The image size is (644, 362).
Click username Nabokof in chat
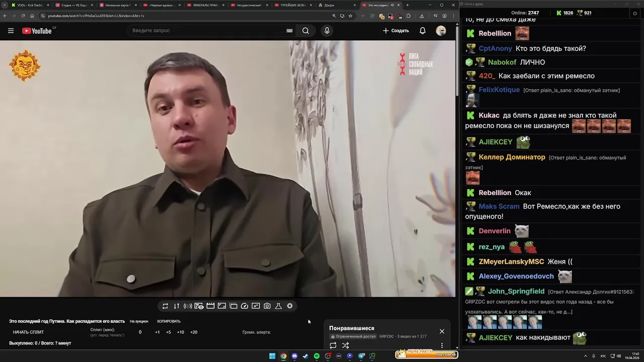pyautogui.click(x=502, y=62)
